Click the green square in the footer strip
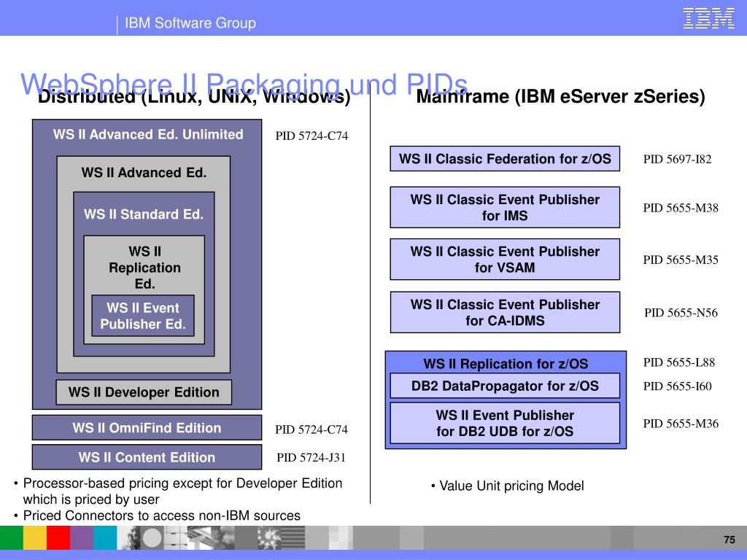The height and width of the screenshot is (560, 747). click(12, 538)
